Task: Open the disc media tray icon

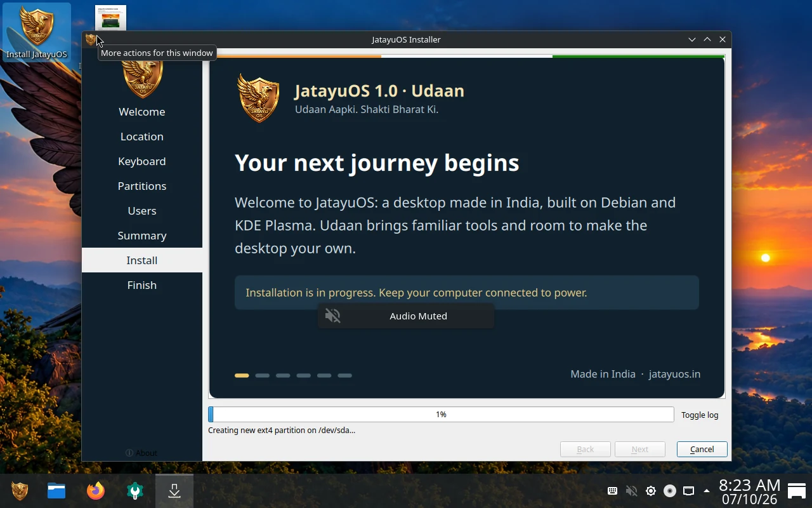Action: (670, 491)
